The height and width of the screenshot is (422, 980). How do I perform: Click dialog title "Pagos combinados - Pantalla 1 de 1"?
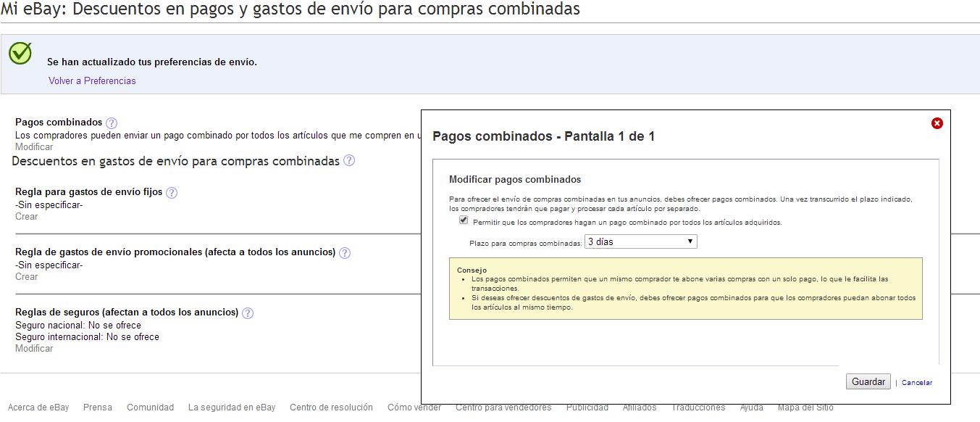tap(543, 136)
